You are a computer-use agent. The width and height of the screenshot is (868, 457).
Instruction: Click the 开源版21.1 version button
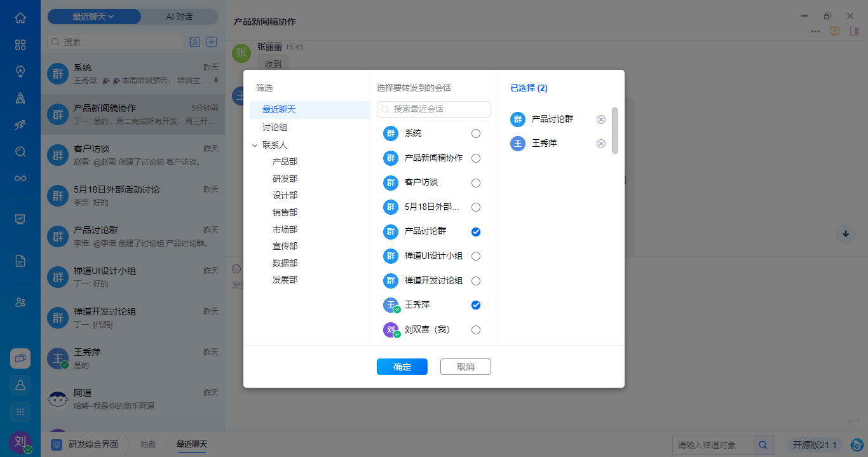815,445
